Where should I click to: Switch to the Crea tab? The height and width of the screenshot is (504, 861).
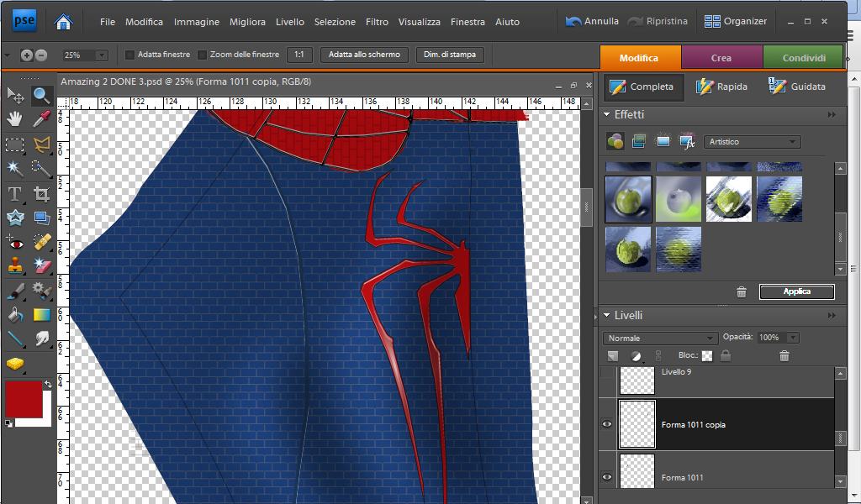pyautogui.click(x=721, y=58)
